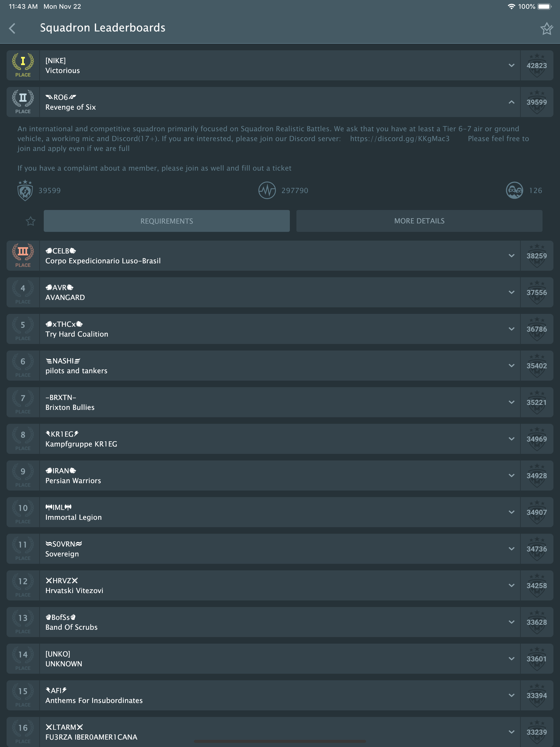The height and width of the screenshot is (747, 560).
Task: Tap IRAN rating badge 34928
Action: (537, 475)
